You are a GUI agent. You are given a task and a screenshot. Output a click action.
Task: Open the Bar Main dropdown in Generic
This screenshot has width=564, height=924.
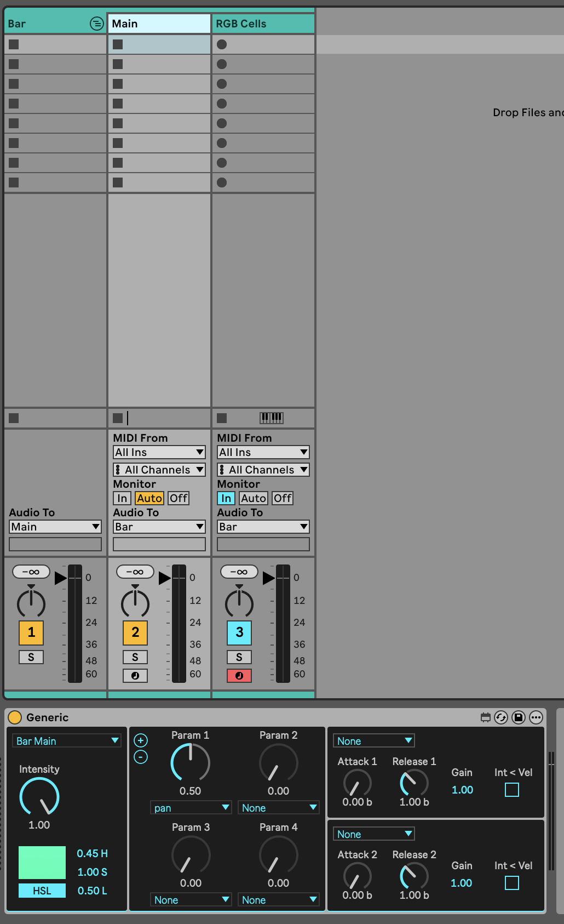point(67,741)
